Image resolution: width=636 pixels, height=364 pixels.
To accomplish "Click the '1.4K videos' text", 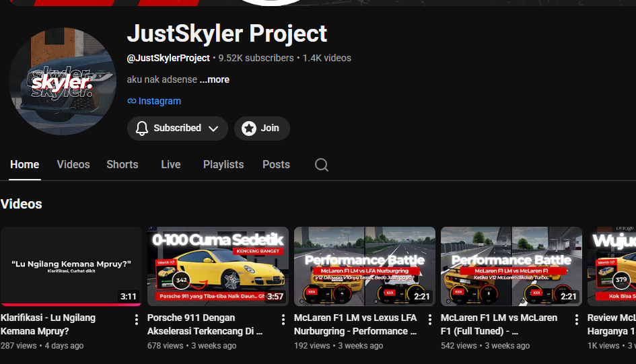I will (x=327, y=58).
